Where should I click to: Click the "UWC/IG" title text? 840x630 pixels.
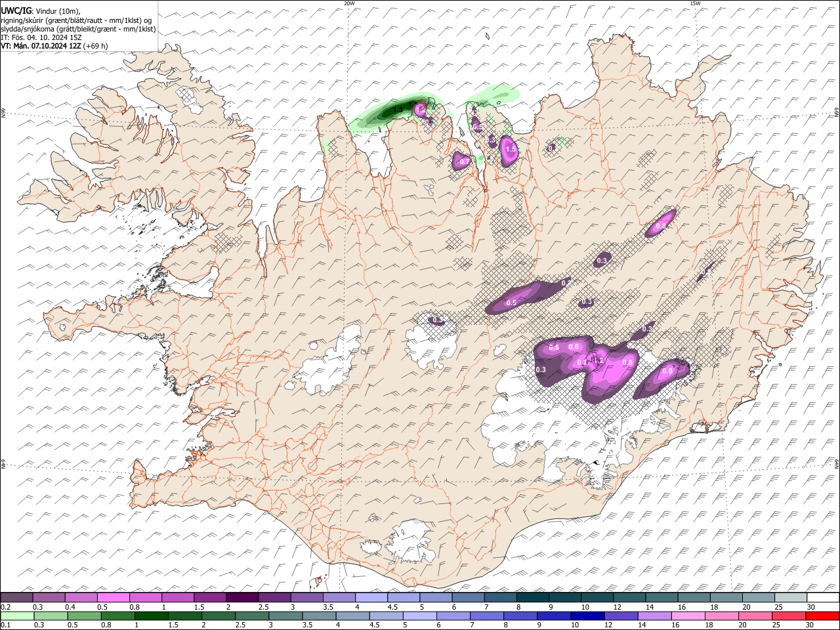(16, 10)
